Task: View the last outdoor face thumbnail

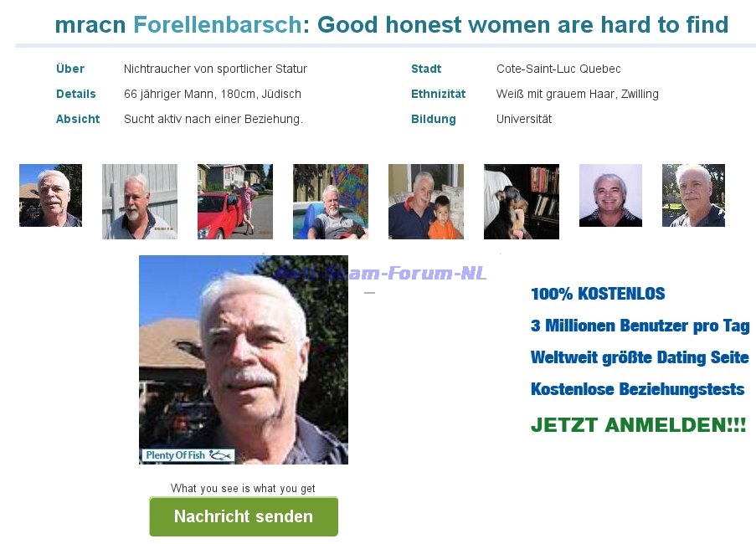Action: point(693,195)
